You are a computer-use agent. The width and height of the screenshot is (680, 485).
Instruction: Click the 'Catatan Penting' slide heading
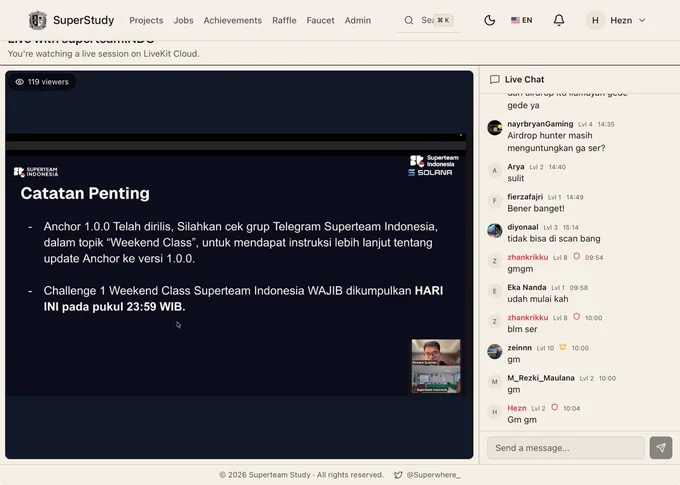tap(85, 193)
